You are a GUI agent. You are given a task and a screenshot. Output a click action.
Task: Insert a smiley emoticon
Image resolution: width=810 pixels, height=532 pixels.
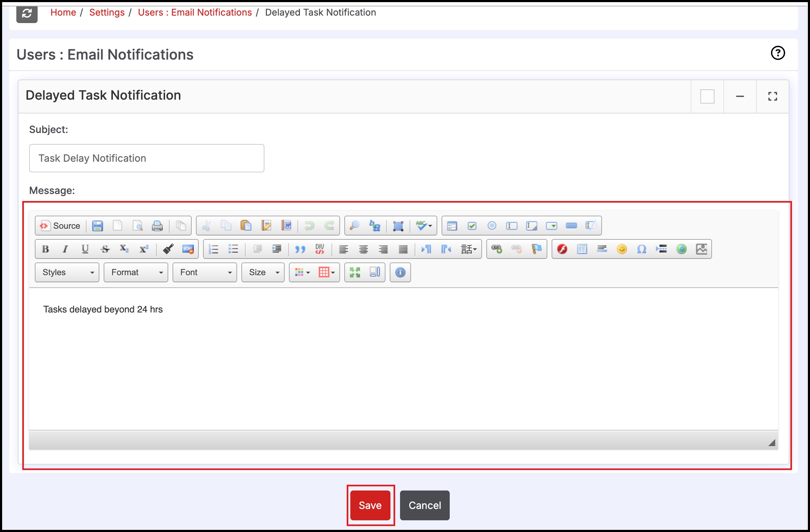point(622,249)
